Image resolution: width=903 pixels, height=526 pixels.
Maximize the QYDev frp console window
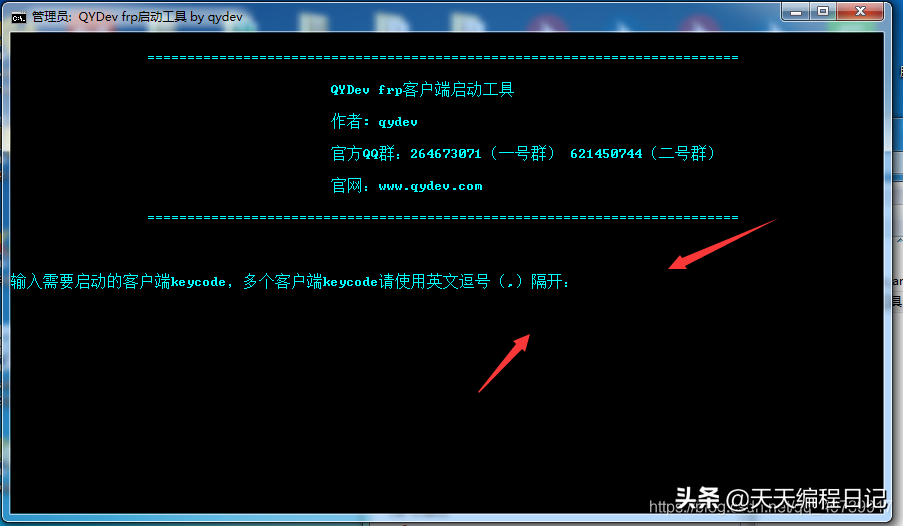point(823,12)
